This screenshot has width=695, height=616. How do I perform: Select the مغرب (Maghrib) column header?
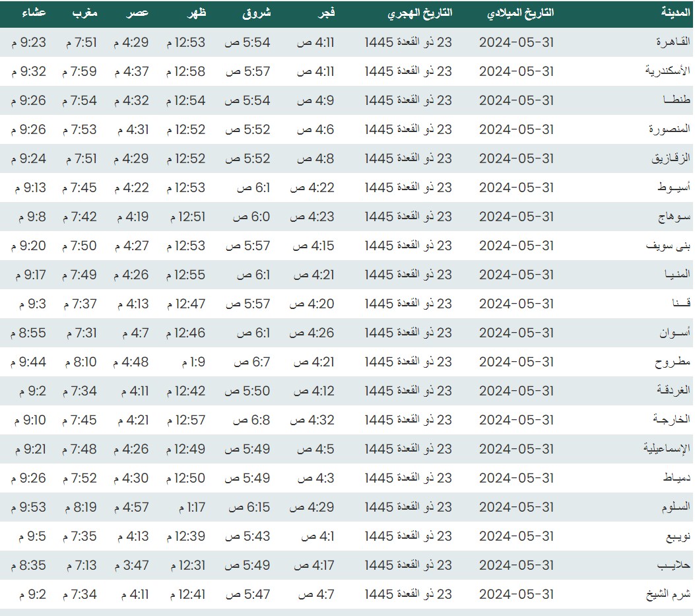tap(84, 13)
